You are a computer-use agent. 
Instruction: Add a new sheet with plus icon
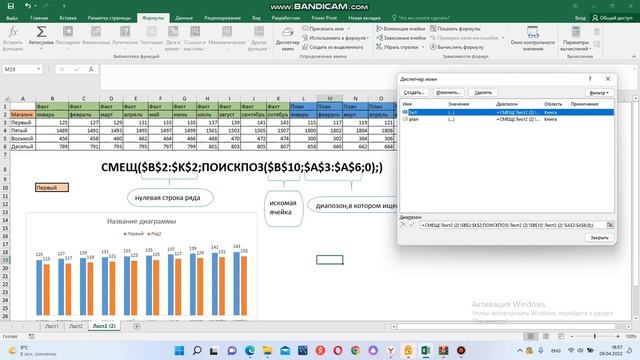point(137,326)
